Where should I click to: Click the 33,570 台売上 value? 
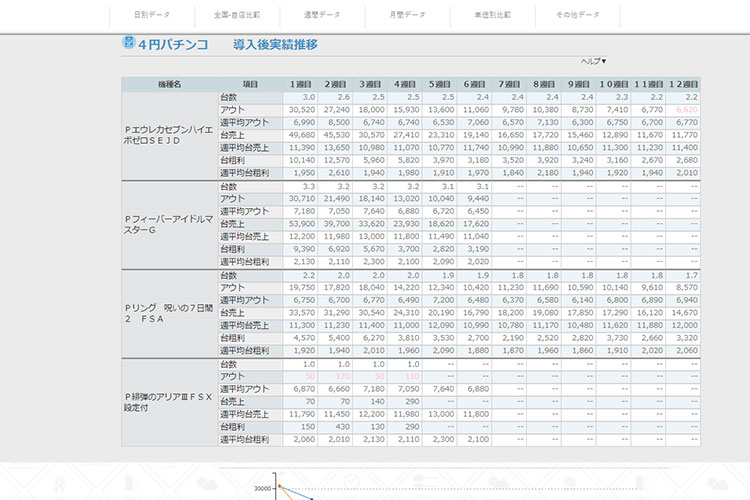pos(302,313)
